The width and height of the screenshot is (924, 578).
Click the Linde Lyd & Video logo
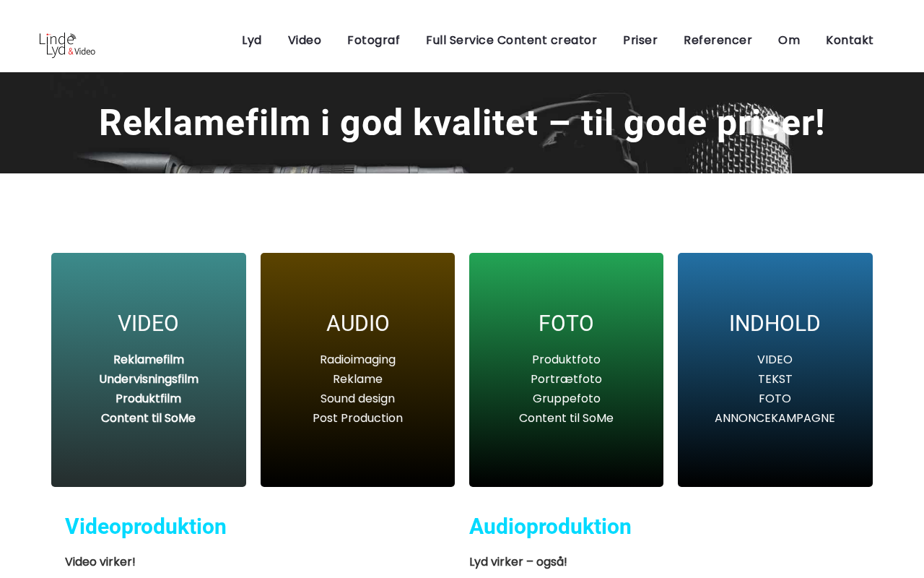[67, 44]
